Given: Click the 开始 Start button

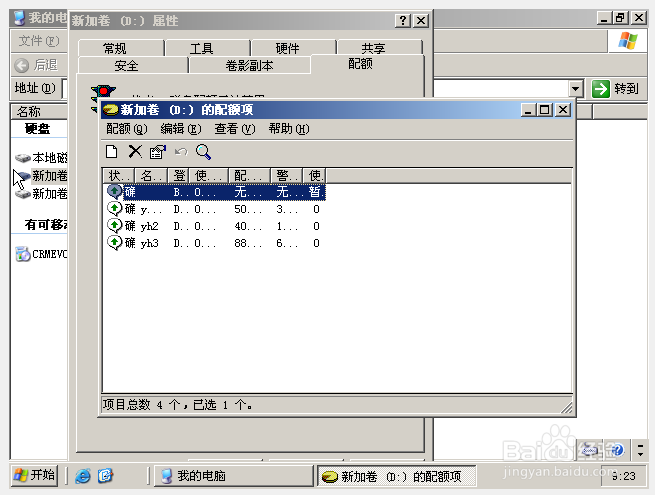Looking at the screenshot, I should [x=35, y=475].
